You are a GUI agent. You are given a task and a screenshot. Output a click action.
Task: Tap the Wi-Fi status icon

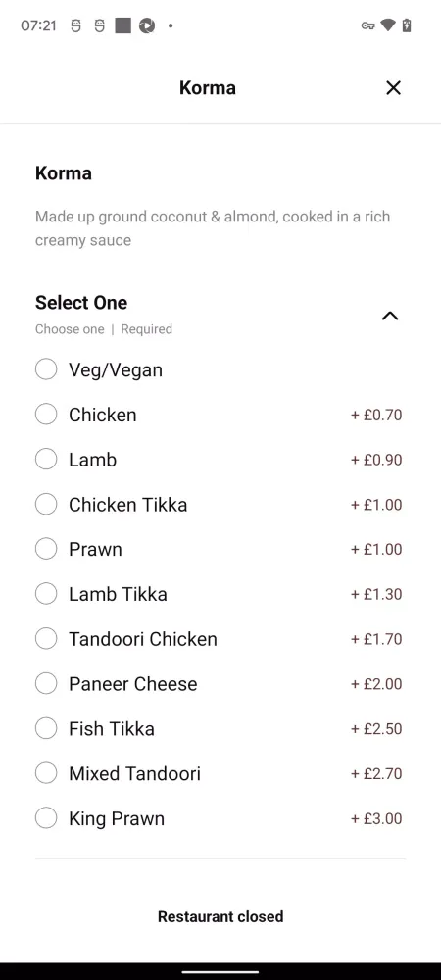pyautogui.click(x=388, y=25)
